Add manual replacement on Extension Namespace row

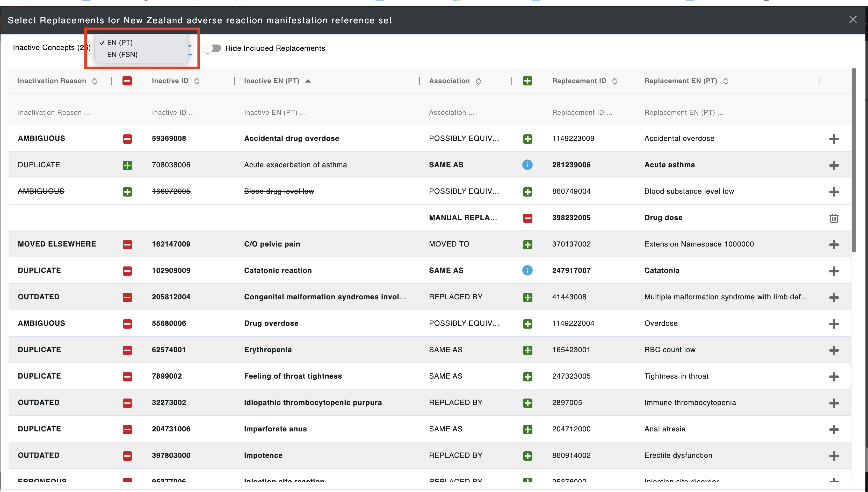tap(834, 244)
